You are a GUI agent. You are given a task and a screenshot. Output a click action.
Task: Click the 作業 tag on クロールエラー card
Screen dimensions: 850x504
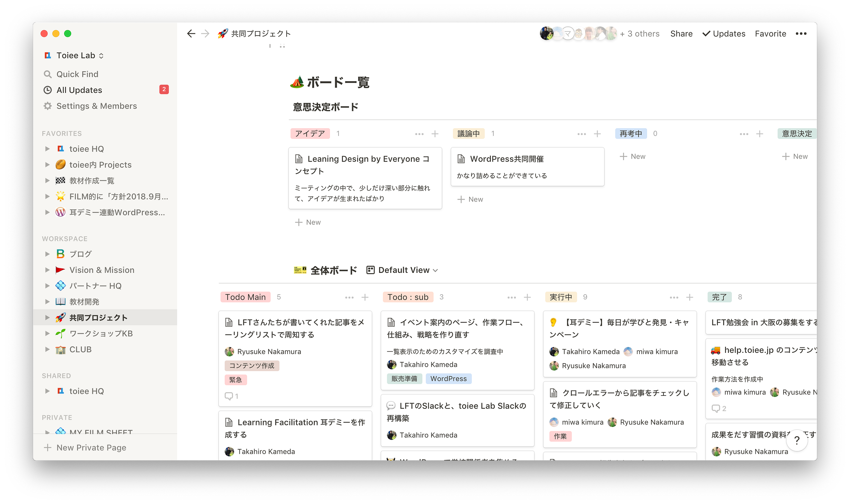pyautogui.click(x=560, y=436)
